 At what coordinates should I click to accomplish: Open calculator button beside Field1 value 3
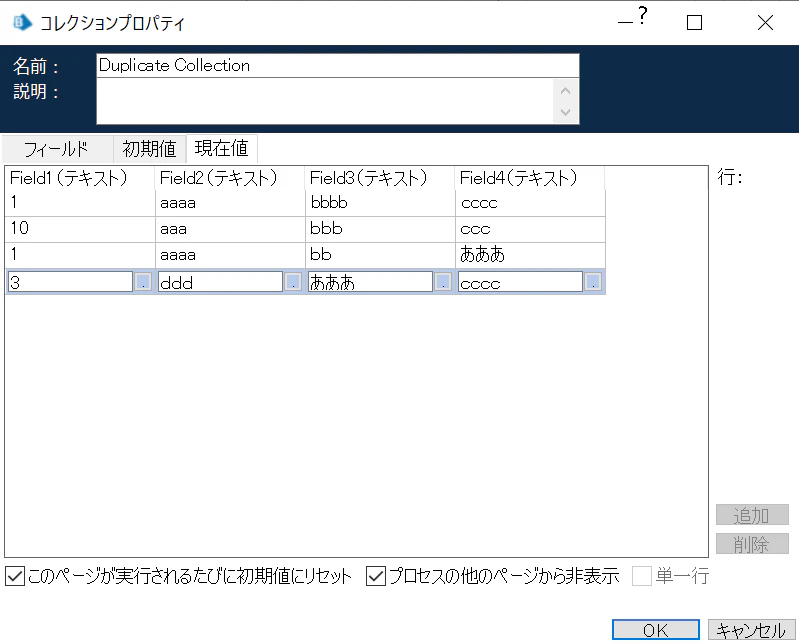coord(143,282)
